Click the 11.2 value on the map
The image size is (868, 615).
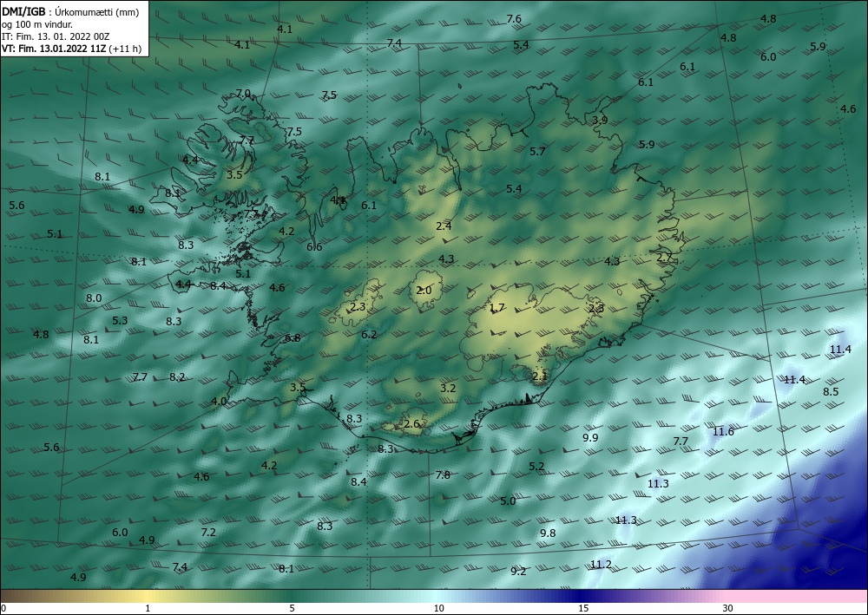[x=601, y=564]
